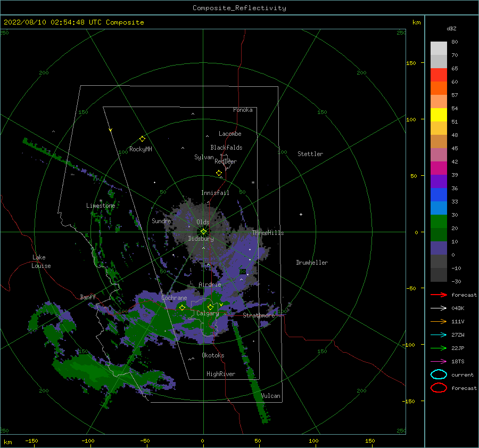The width and height of the screenshot is (479, 448).
Task: Click the Calgary city label
Action: (208, 313)
